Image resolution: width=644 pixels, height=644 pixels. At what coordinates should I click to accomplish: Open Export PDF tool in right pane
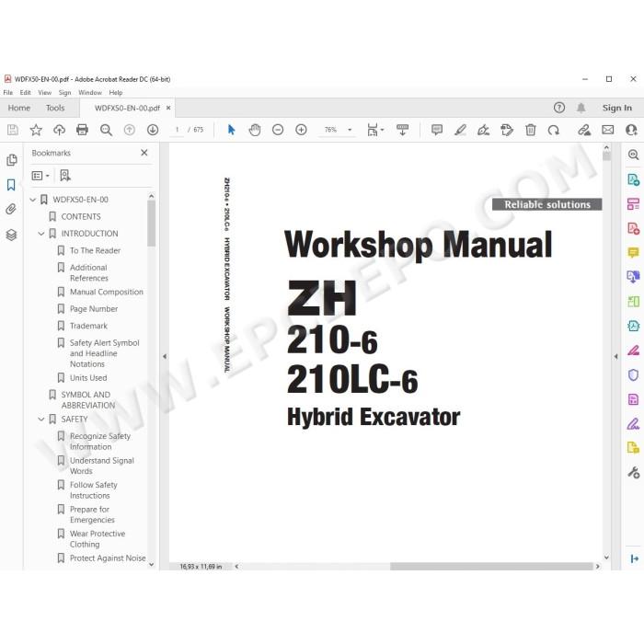click(633, 180)
